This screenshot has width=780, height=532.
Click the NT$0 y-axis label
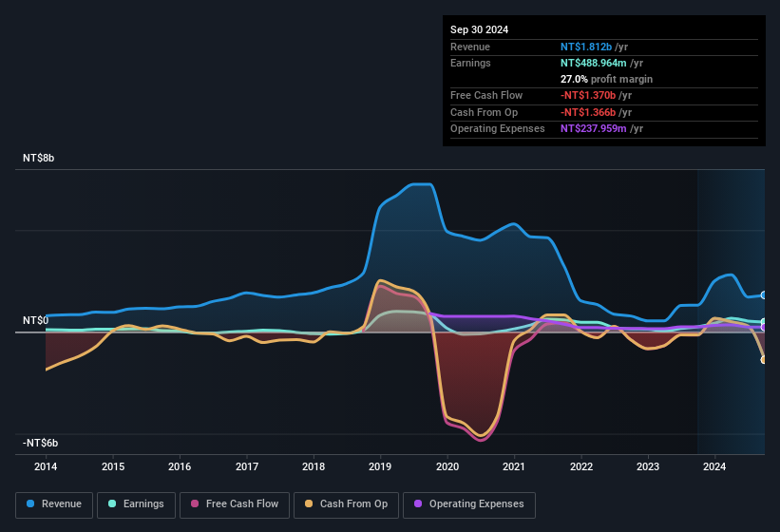click(x=36, y=320)
